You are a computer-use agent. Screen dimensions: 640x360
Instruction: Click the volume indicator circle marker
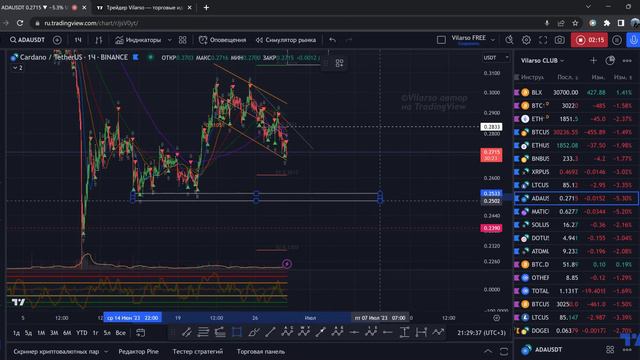pos(287,264)
